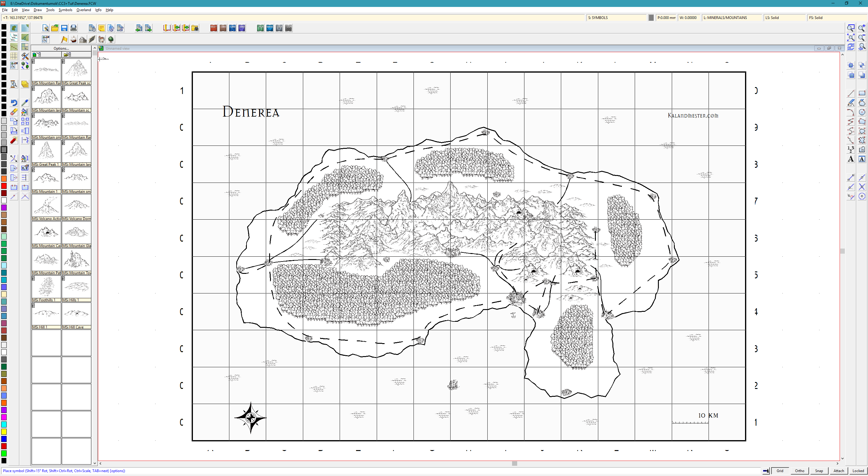Toggle the Snap button
868x476 pixels.
(x=819, y=471)
